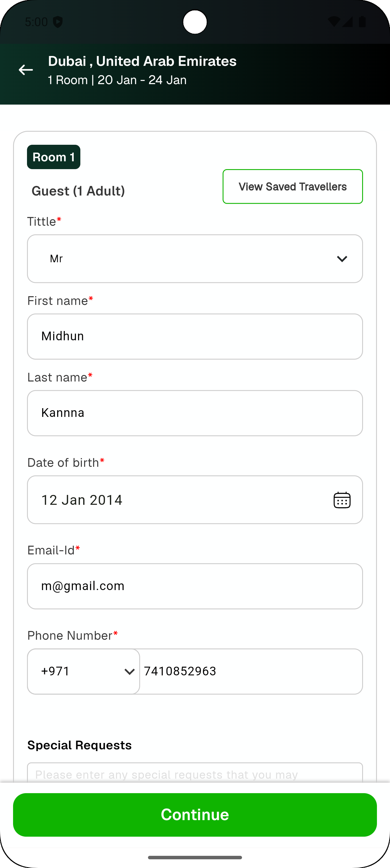Open the calendar icon for date of birth
Viewport: 390px width, 868px height.
coord(342,500)
